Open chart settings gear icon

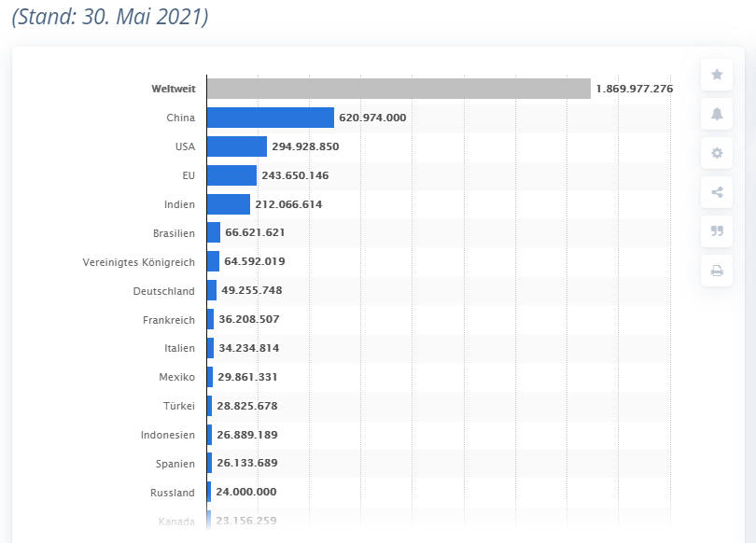point(717,153)
